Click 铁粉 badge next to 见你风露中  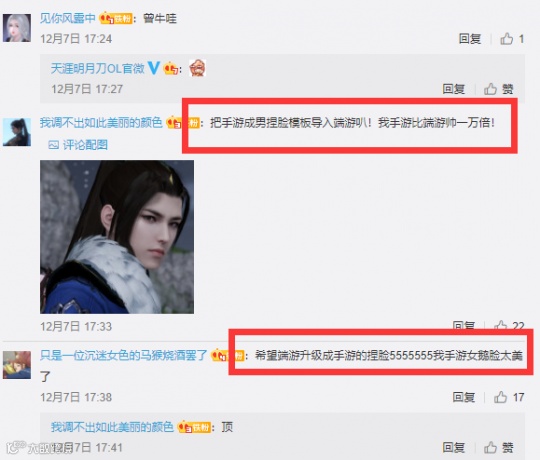[x=116, y=18]
